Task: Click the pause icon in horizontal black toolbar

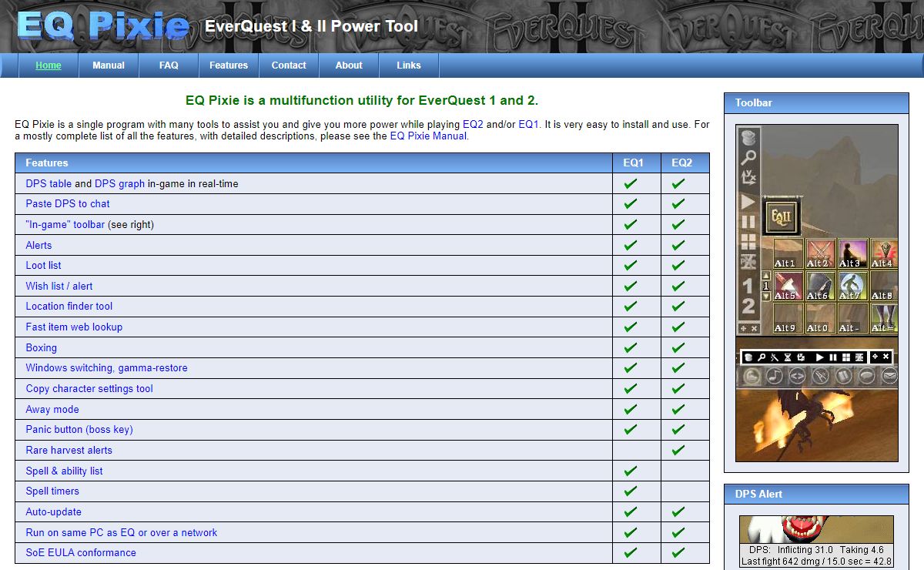Action: click(x=833, y=357)
